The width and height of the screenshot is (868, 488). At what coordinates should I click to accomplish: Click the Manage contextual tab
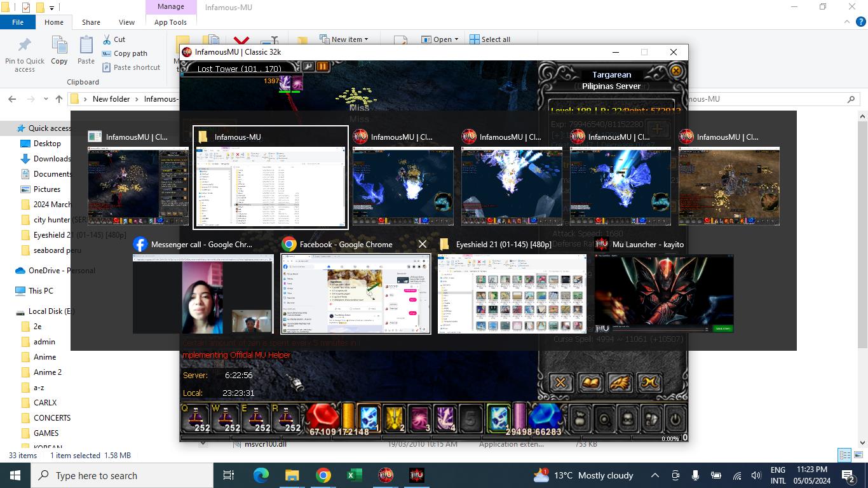pos(170,6)
